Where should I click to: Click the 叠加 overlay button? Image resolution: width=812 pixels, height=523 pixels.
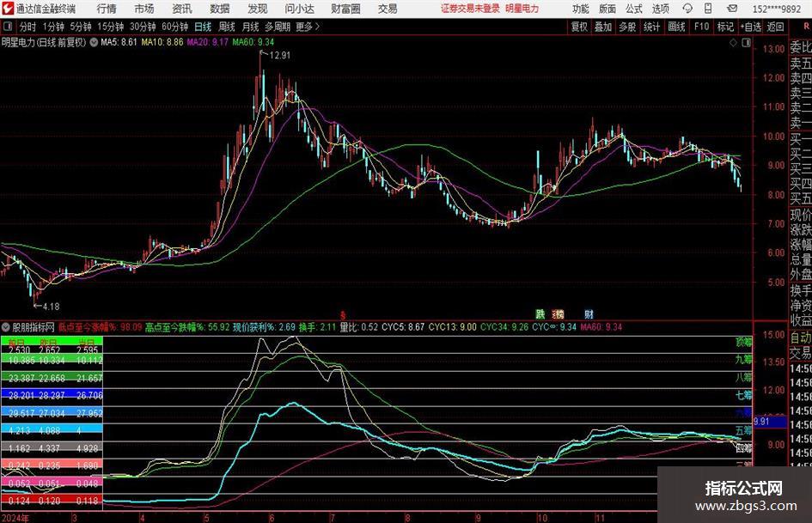(x=603, y=27)
